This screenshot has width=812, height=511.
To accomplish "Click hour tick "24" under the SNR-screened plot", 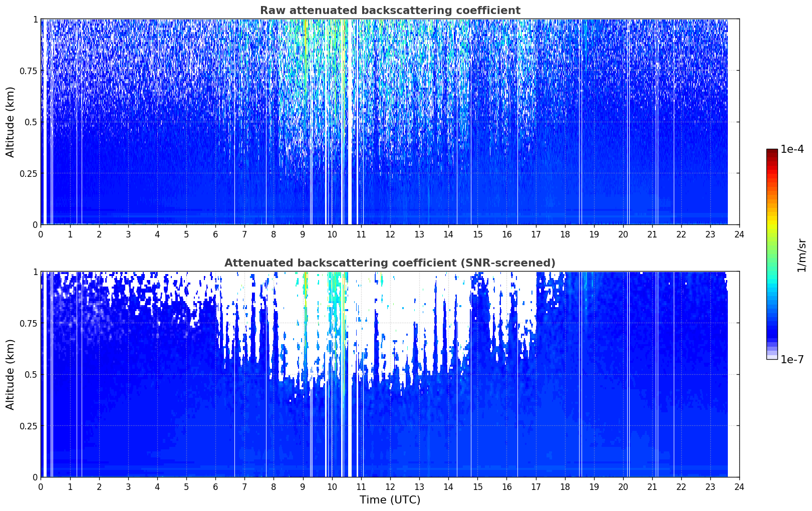I will pos(739,486).
